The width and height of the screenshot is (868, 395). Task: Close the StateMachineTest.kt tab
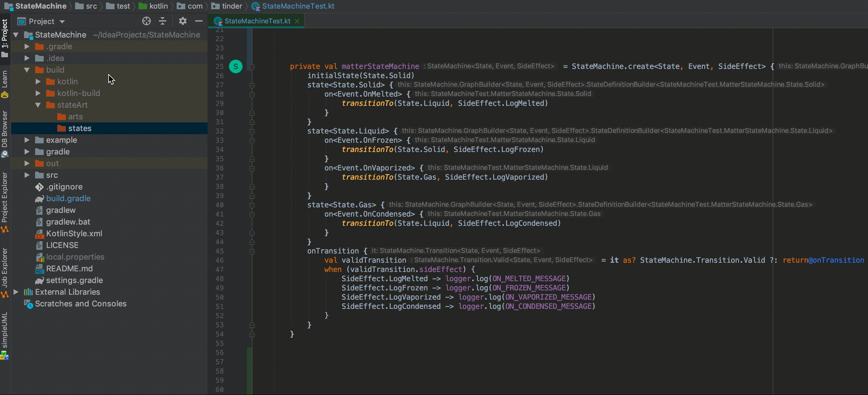coord(297,21)
